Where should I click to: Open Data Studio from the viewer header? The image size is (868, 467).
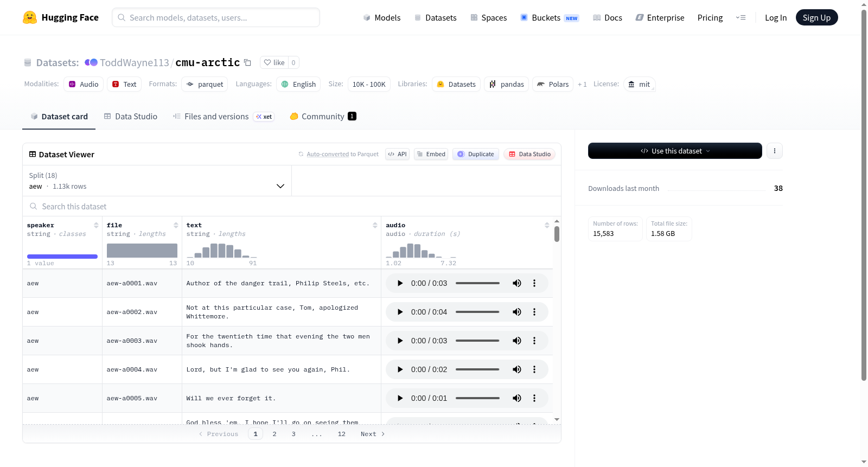click(529, 154)
